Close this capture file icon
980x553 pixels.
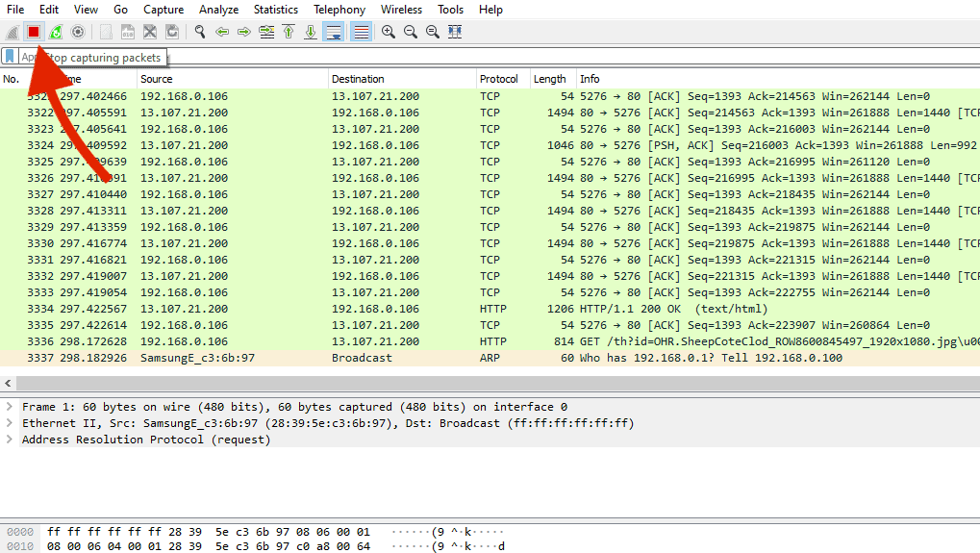coord(150,32)
